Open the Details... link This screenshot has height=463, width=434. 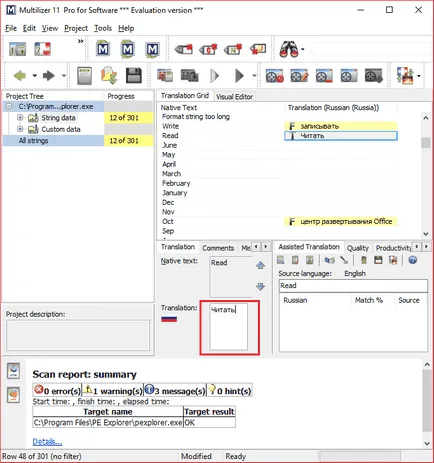click(x=47, y=442)
